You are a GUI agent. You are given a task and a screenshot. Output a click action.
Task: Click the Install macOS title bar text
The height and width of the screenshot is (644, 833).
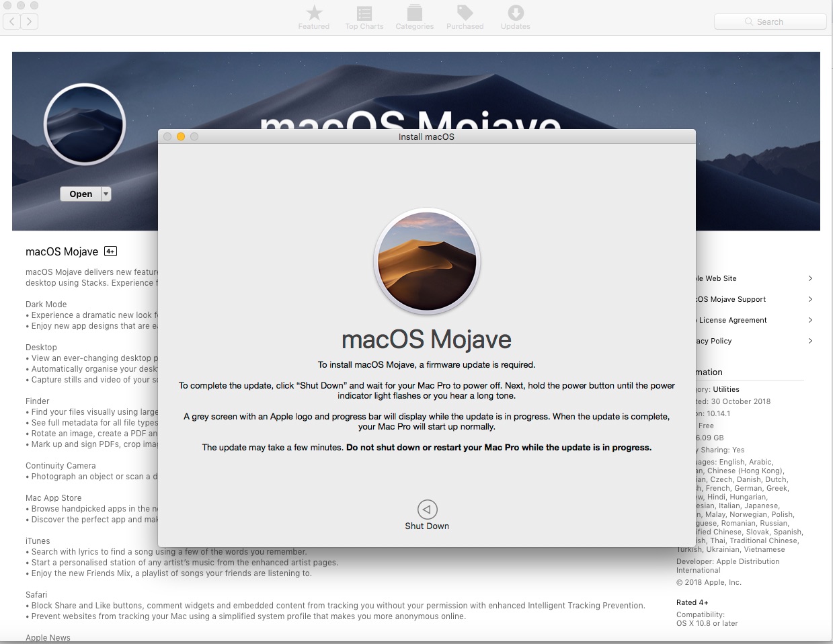[426, 136]
